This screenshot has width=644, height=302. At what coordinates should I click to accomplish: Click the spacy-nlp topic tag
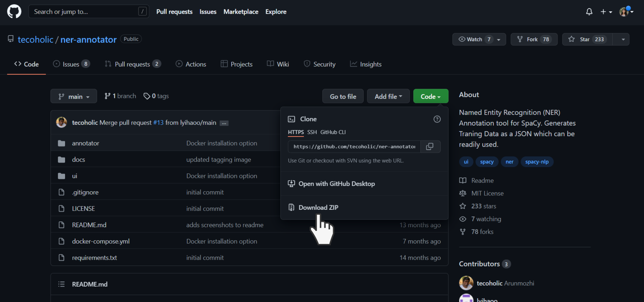(x=537, y=162)
